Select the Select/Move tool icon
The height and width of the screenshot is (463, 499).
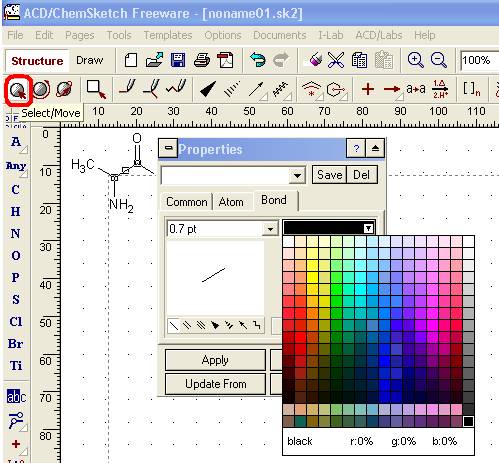[18, 90]
